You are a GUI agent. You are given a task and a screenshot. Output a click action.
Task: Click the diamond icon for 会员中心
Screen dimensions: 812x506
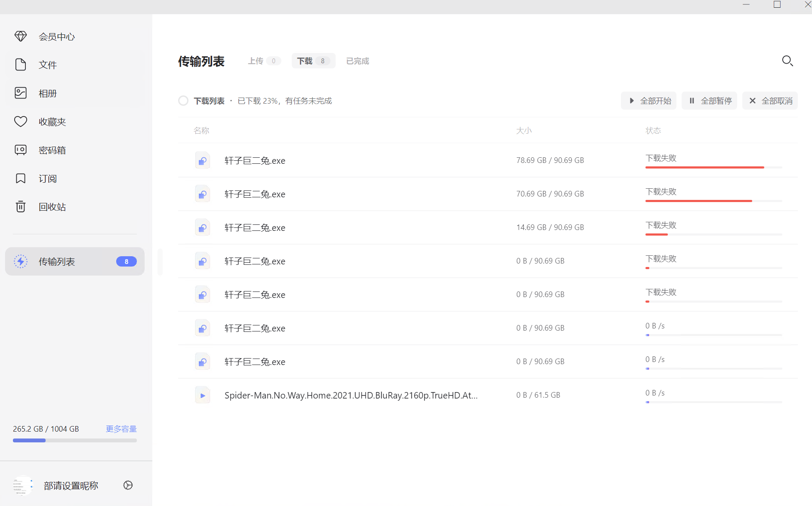21,37
